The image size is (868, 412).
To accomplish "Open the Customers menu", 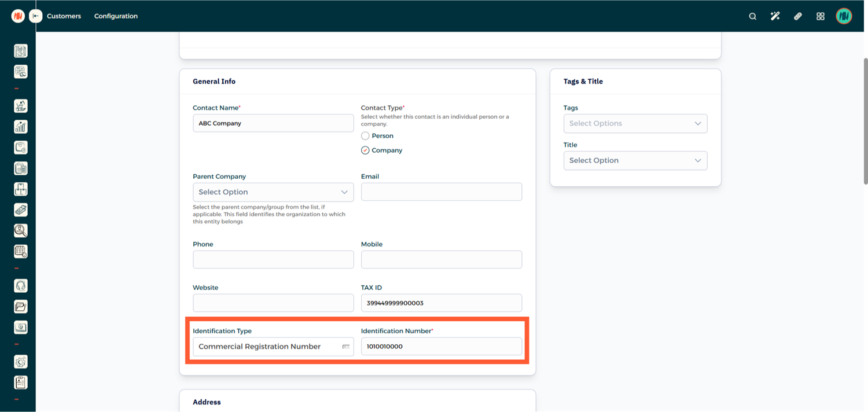I will (x=64, y=16).
